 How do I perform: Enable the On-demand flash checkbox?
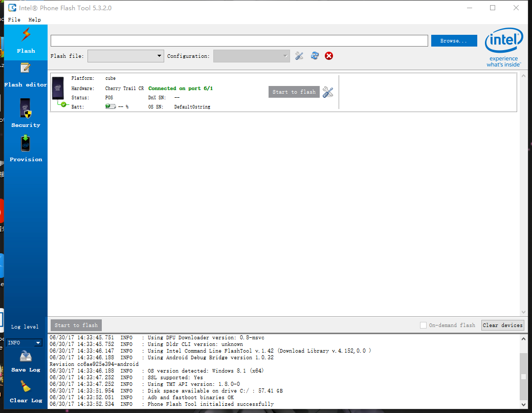(x=423, y=325)
